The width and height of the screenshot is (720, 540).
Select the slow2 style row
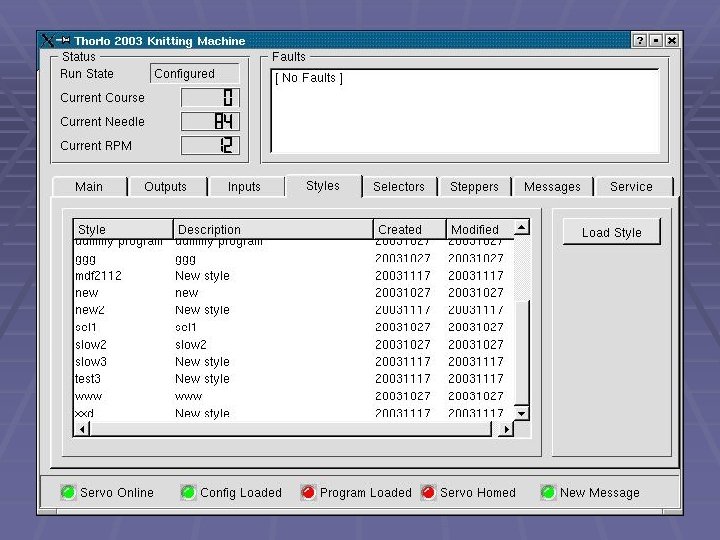point(293,344)
